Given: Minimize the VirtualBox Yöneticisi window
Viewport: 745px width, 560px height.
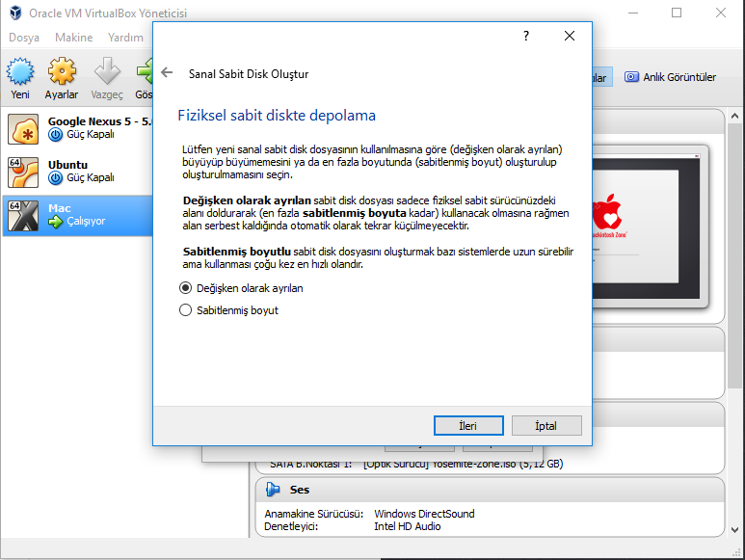Looking at the screenshot, I should (633, 13).
